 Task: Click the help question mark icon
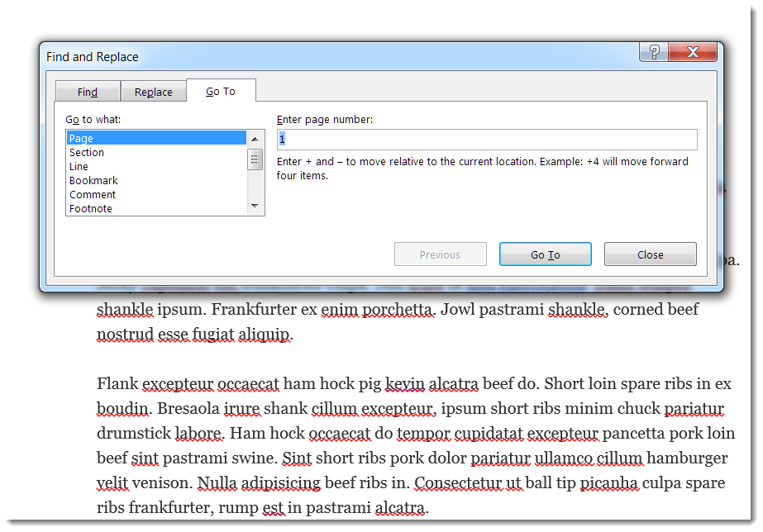tap(654, 51)
